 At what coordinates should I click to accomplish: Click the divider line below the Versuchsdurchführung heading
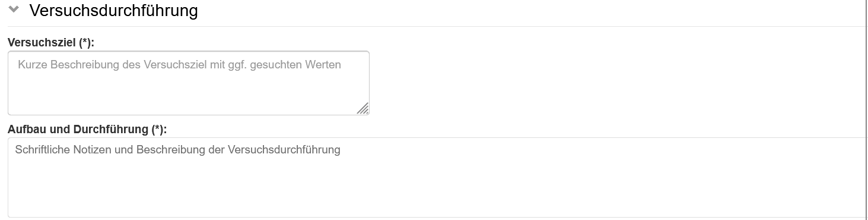[438, 26]
